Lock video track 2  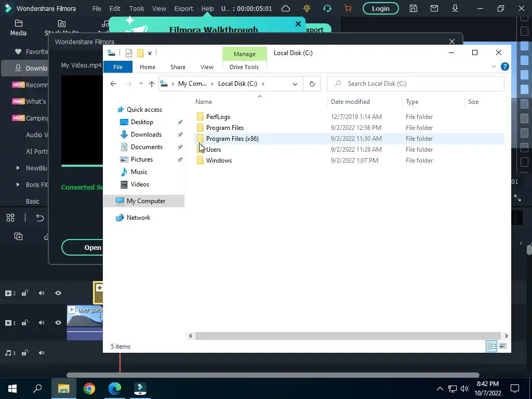click(25, 293)
